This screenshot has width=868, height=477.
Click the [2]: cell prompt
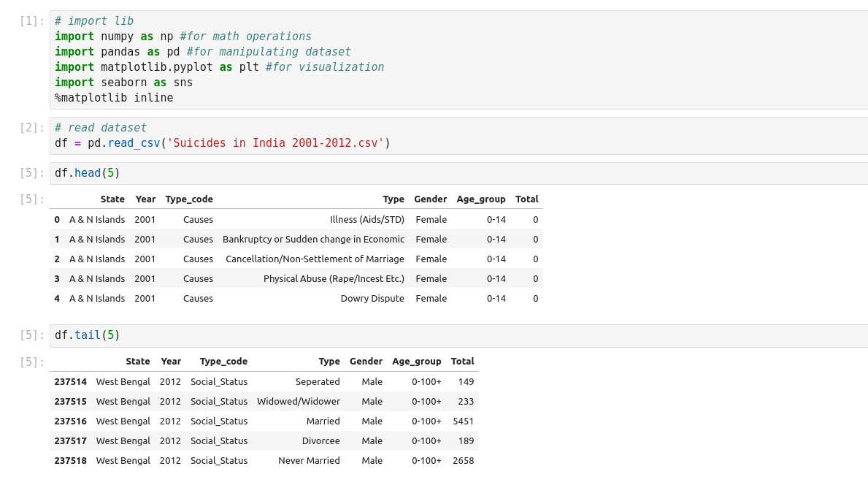point(32,128)
